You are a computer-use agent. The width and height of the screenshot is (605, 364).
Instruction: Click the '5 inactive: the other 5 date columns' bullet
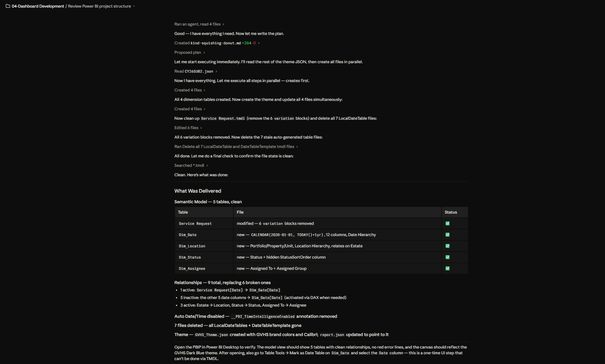263,298
